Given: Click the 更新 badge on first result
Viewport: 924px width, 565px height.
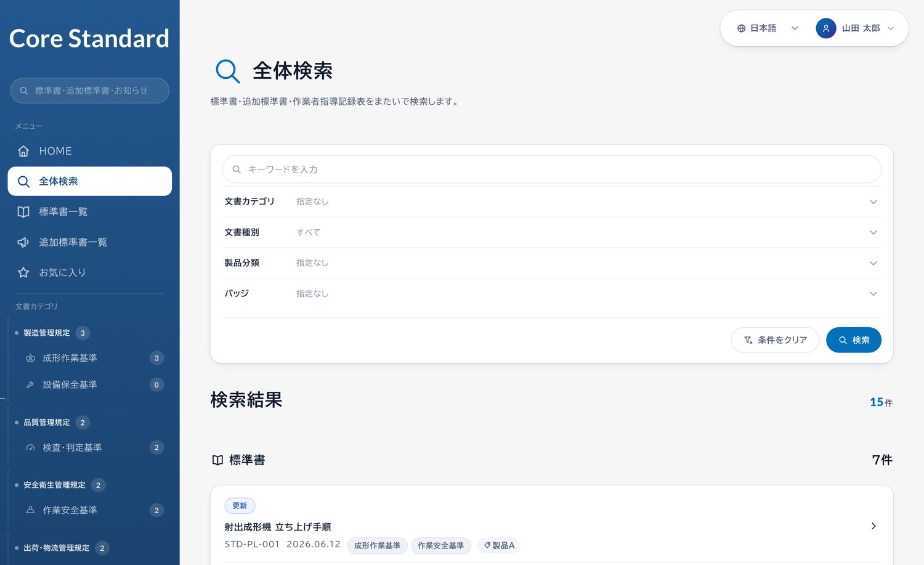Looking at the screenshot, I should click(240, 506).
